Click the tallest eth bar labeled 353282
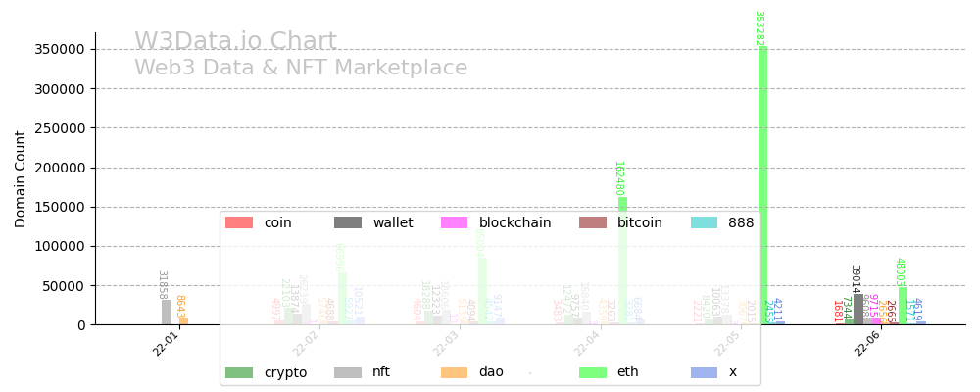This screenshot has height=392, width=980. 762,186
